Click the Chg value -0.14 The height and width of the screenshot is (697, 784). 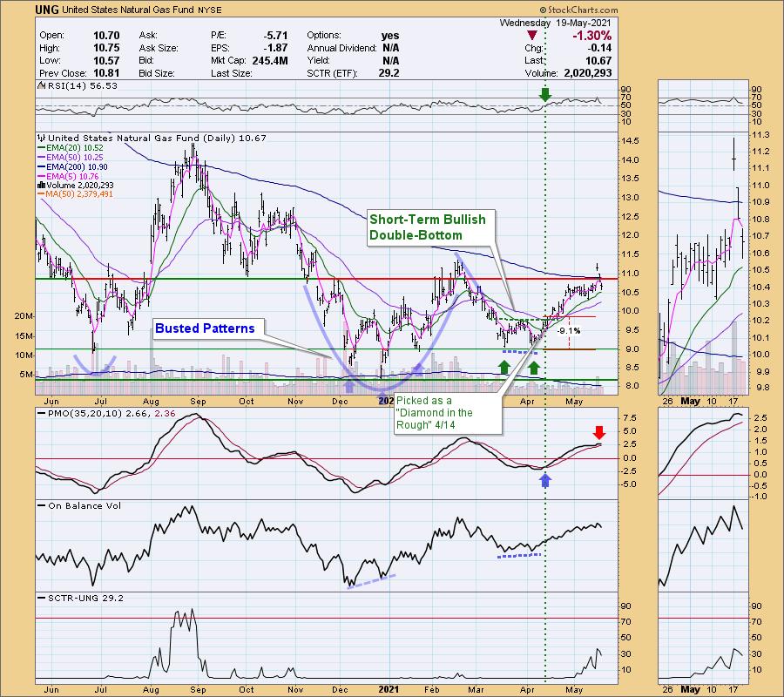[x=599, y=48]
